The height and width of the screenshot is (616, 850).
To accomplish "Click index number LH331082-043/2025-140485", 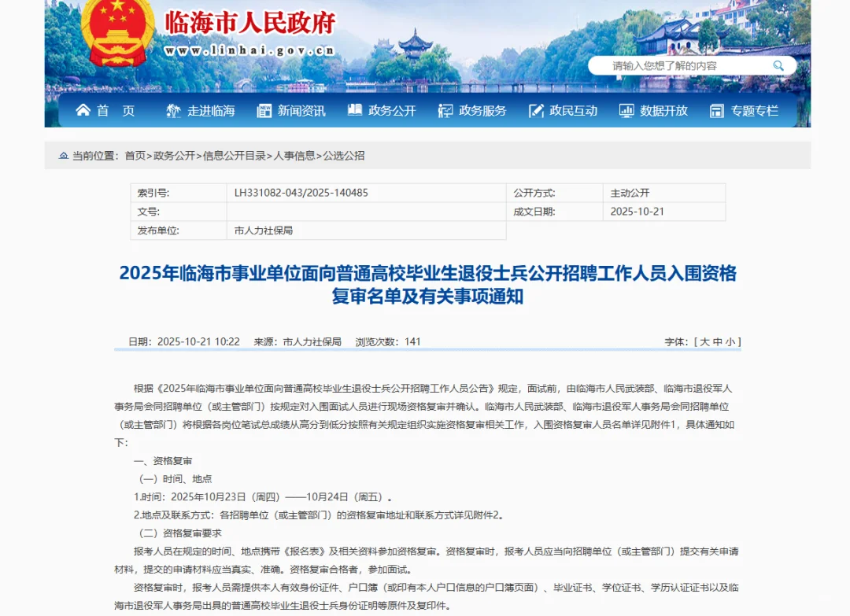I will pyautogui.click(x=301, y=193).
